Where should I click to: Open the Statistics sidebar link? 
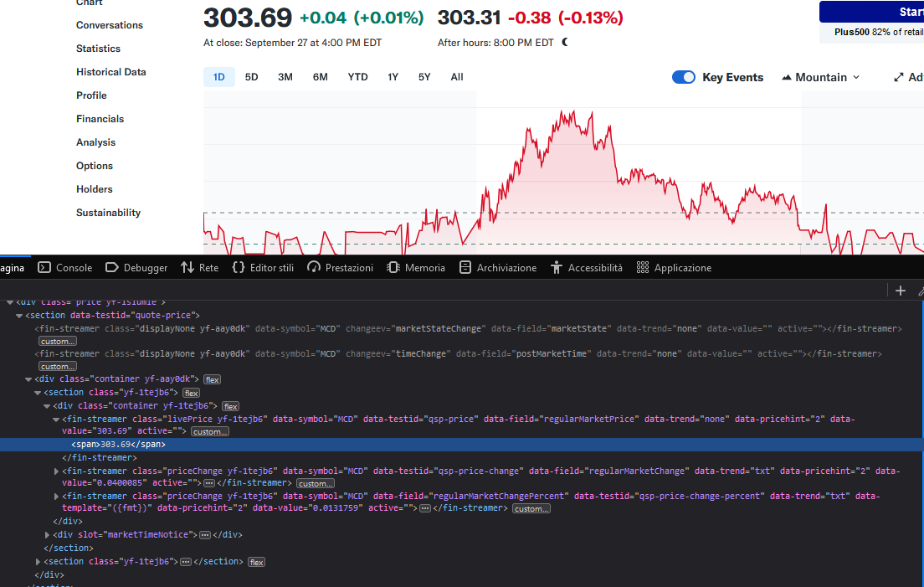point(98,49)
